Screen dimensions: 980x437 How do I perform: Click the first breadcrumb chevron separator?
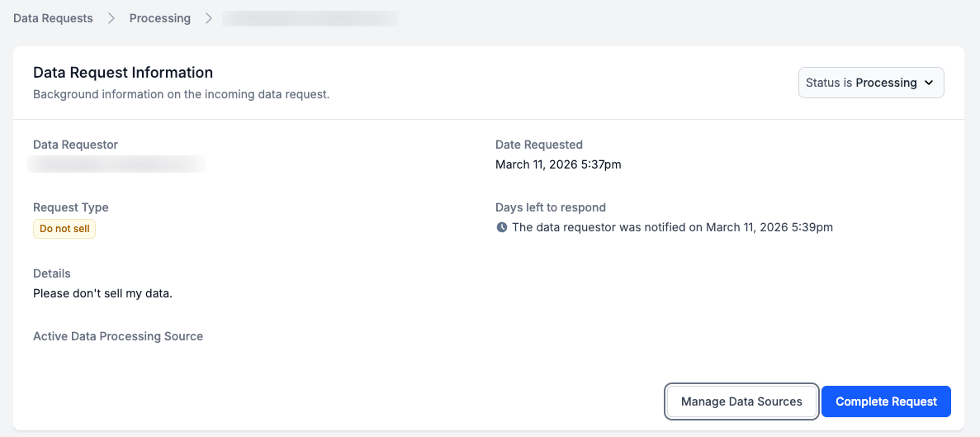tap(111, 18)
